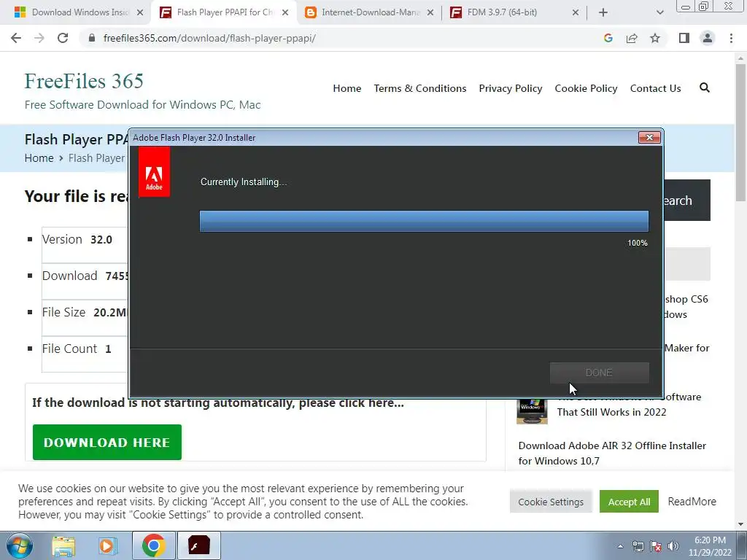
Task: Close the FDM 3.9.7 tab
Action: (576, 12)
